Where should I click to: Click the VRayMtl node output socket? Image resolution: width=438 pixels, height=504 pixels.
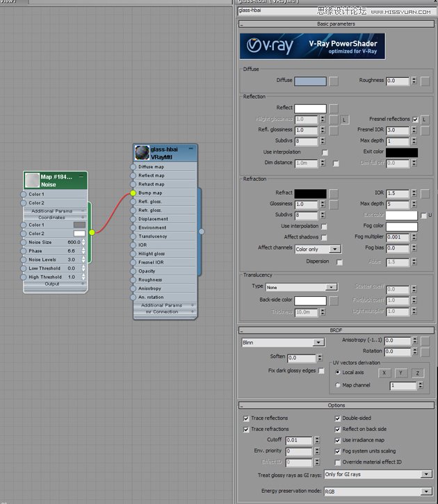(x=202, y=231)
